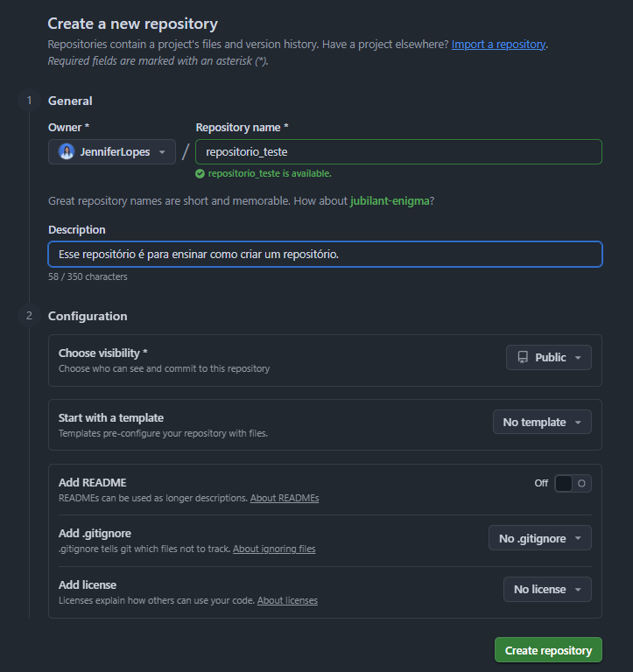Click step 1 General number marker
The height and width of the screenshot is (672, 633).
click(x=29, y=101)
